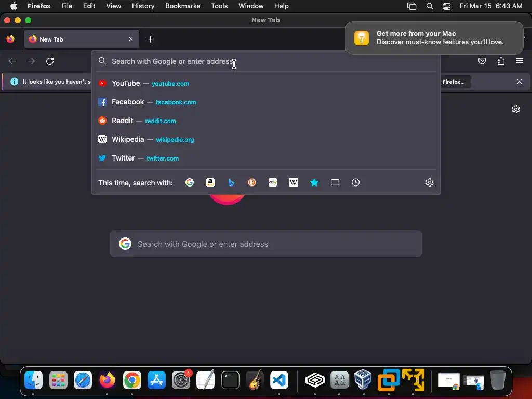Open the Tools menu

(x=219, y=6)
